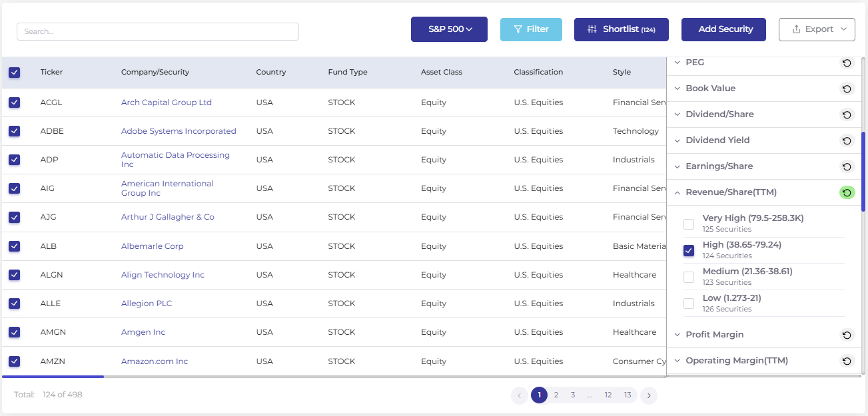Reset the Operating Margin(TTM) filter
This screenshot has width=868, height=416.
[x=847, y=361]
